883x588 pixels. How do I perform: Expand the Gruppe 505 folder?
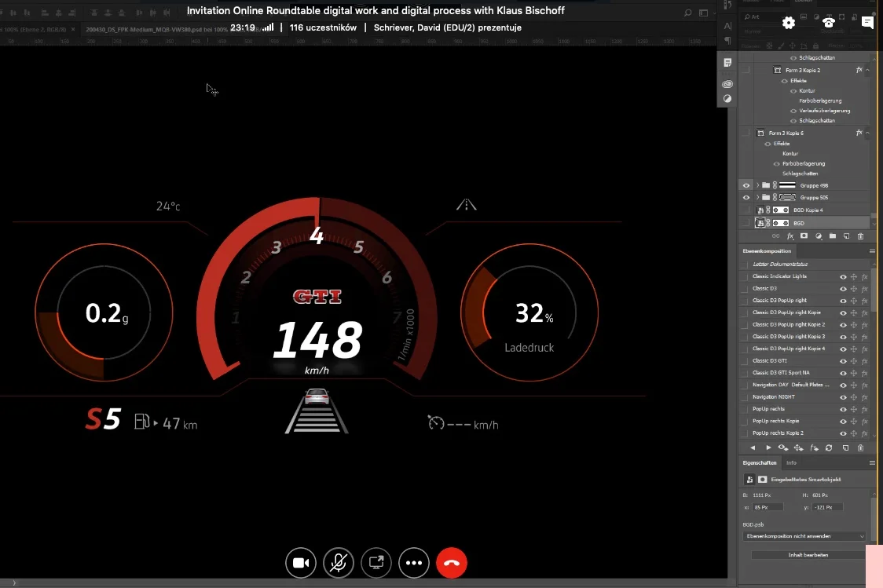(757, 198)
